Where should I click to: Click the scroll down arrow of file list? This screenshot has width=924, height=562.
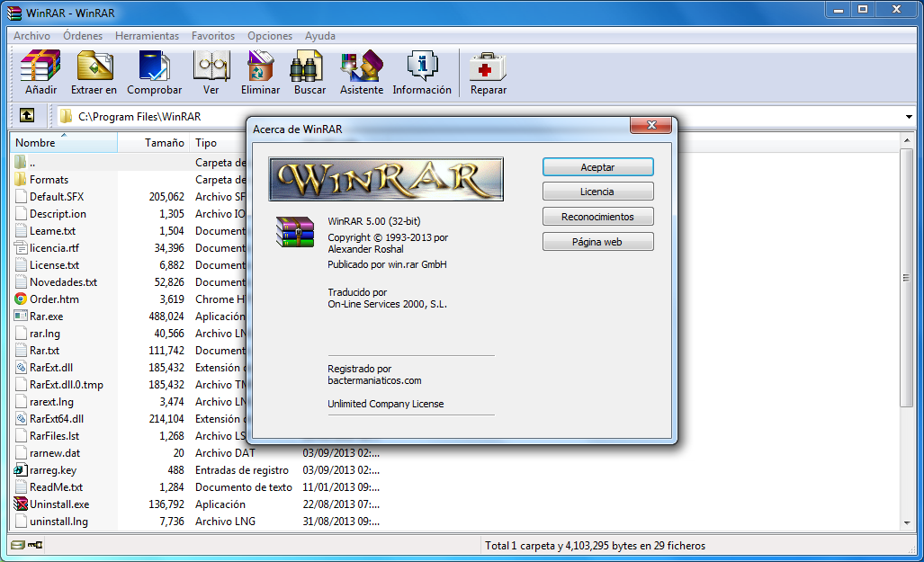(x=906, y=522)
